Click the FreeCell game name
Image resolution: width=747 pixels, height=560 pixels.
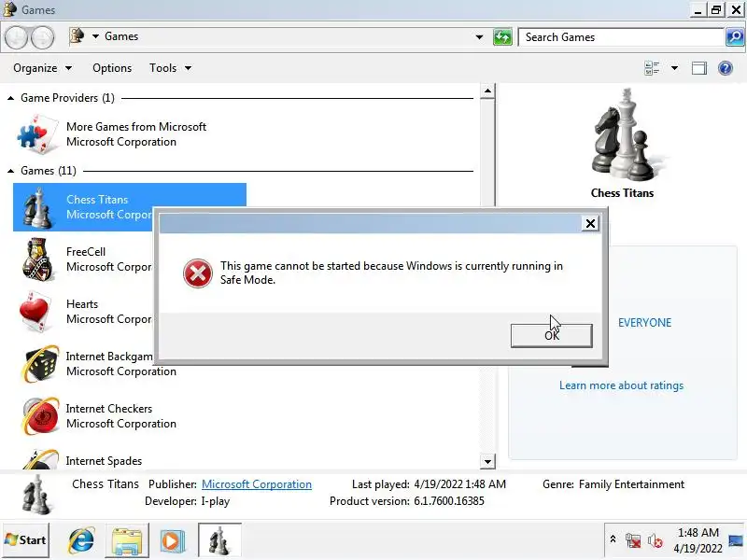86,252
